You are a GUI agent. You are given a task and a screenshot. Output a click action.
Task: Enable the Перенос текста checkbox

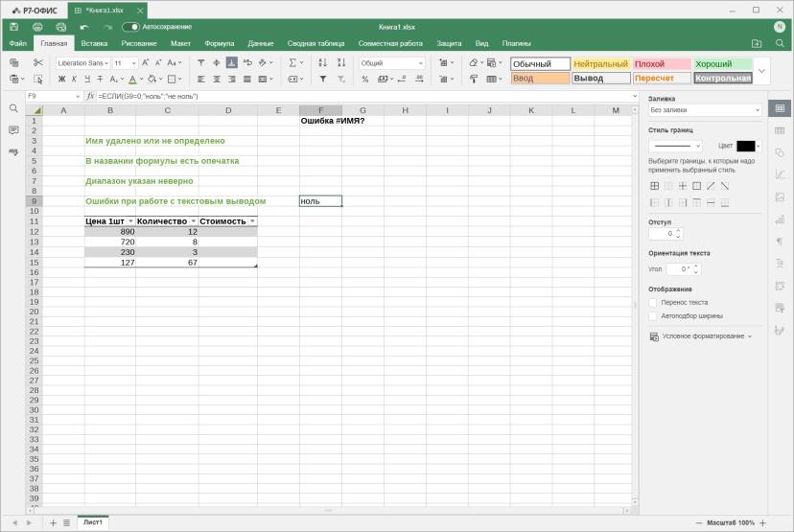click(x=653, y=302)
